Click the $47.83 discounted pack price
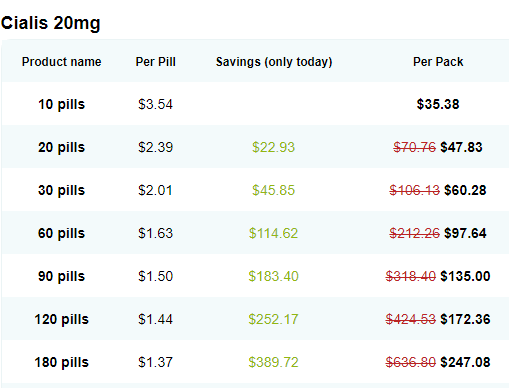 click(x=461, y=147)
